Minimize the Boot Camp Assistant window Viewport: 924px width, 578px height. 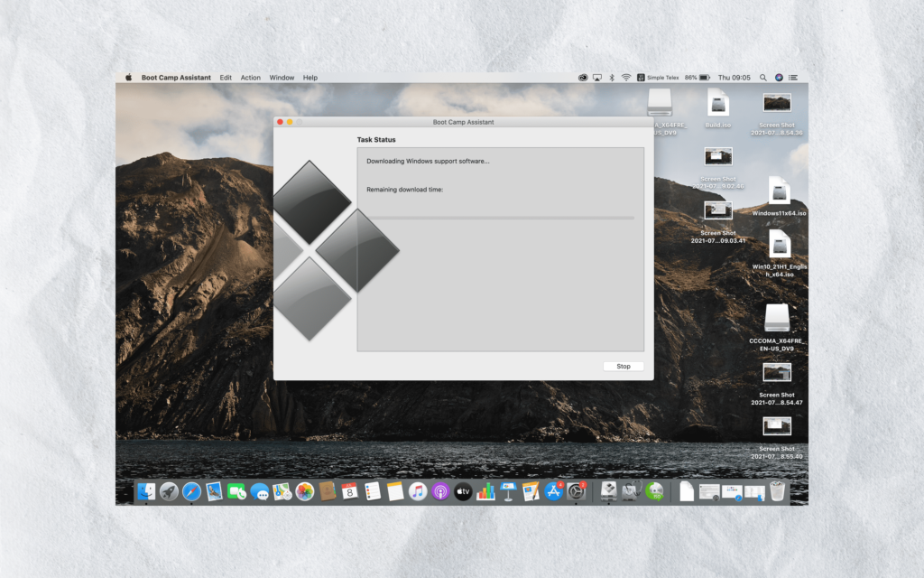click(290, 122)
